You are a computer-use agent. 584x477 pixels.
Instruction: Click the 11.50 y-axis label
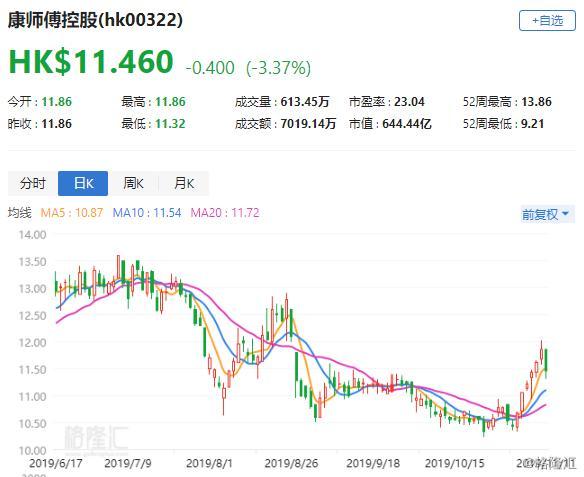click(x=32, y=370)
